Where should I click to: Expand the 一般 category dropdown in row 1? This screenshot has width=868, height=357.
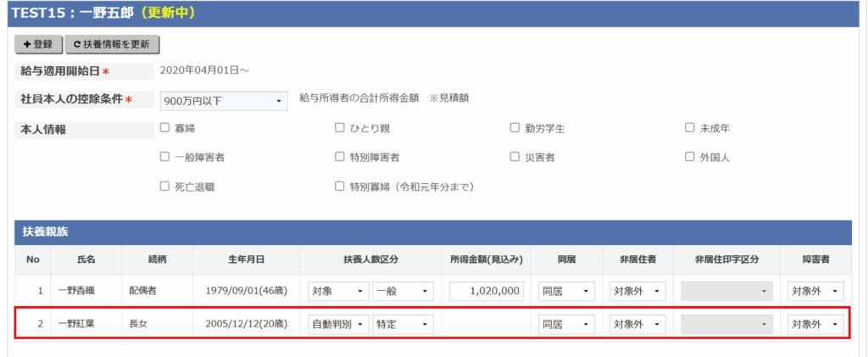(x=403, y=291)
